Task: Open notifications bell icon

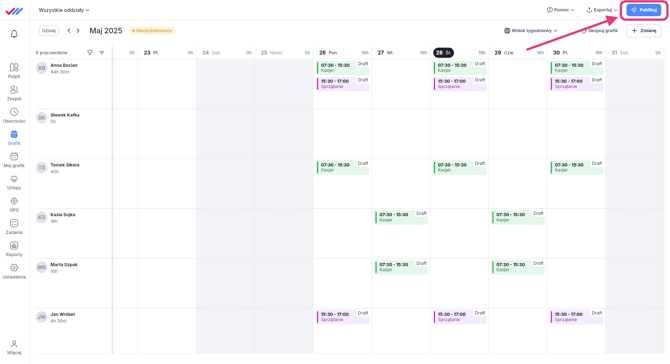Action: 14,34
